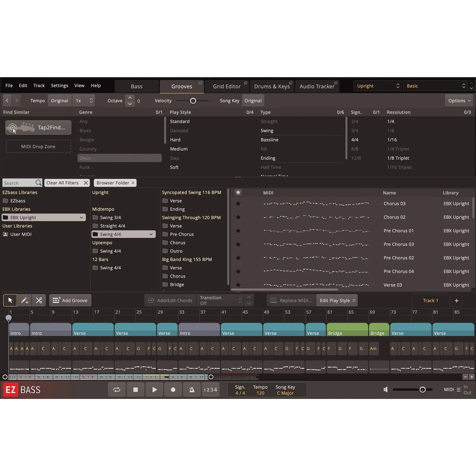476x476 pixels.
Task: Stop playback
Action: [x=136, y=390]
